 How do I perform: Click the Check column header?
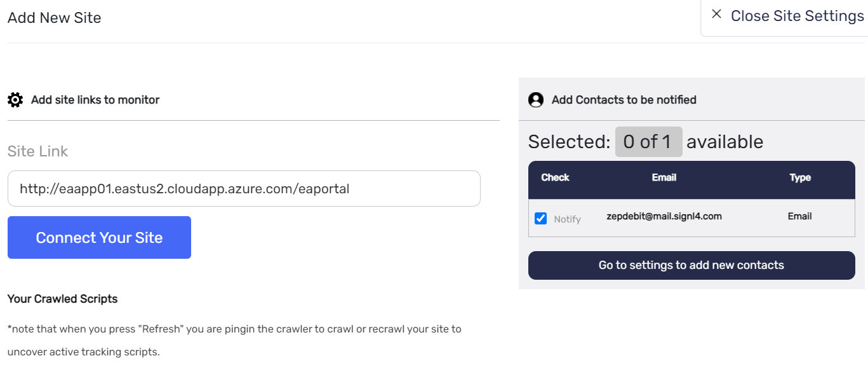click(x=555, y=177)
